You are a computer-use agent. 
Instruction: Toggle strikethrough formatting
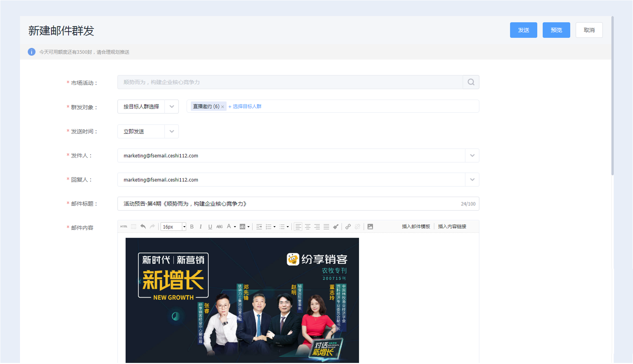[219, 227]
